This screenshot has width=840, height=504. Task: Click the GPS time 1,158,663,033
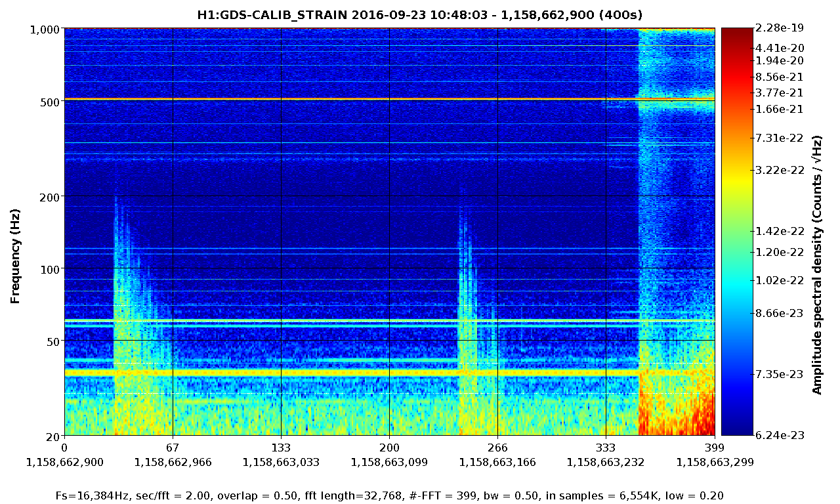281,462
